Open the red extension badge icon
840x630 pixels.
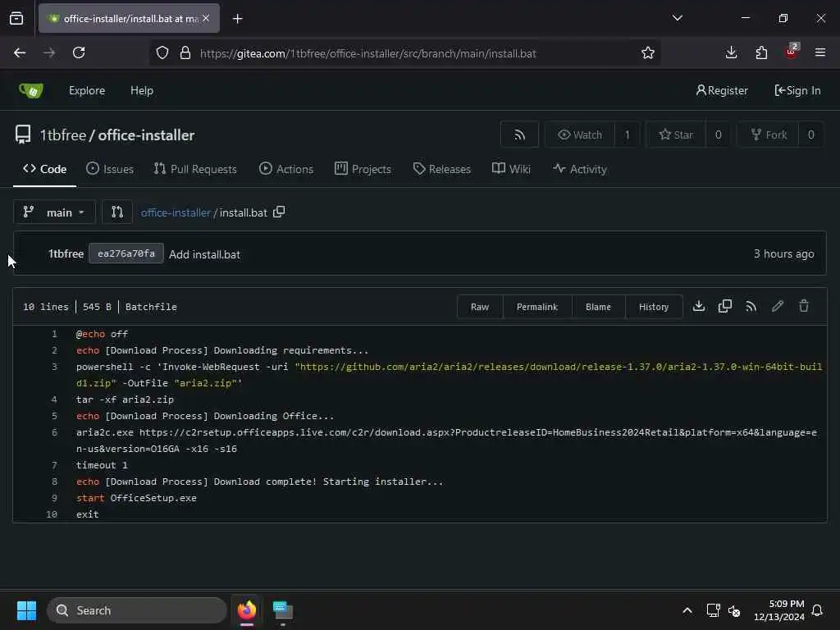tap(792, 52)
